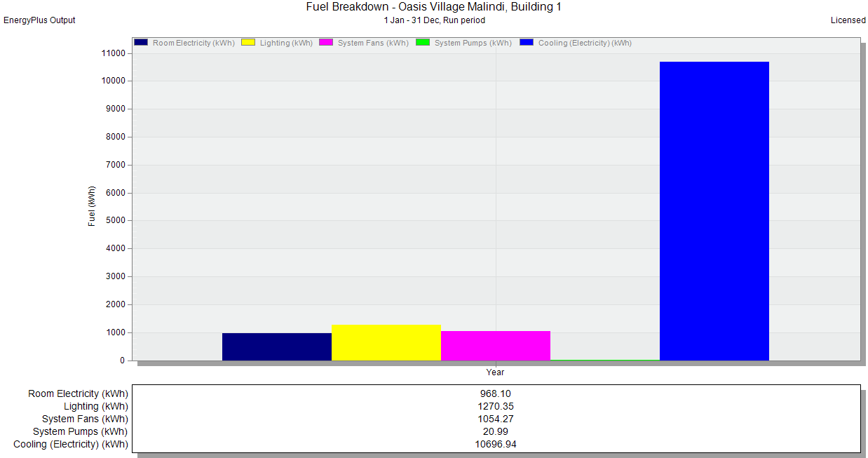
Task: Click "Cooling (Electricity) (kWh)" label in the legend
Action: click(585, 43)
